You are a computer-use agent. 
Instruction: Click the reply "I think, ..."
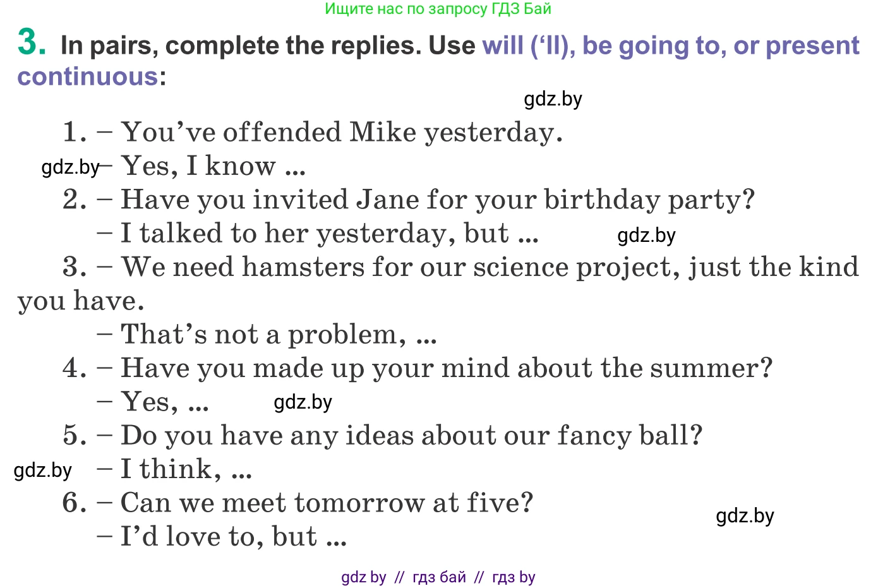[x=186, y=470]
